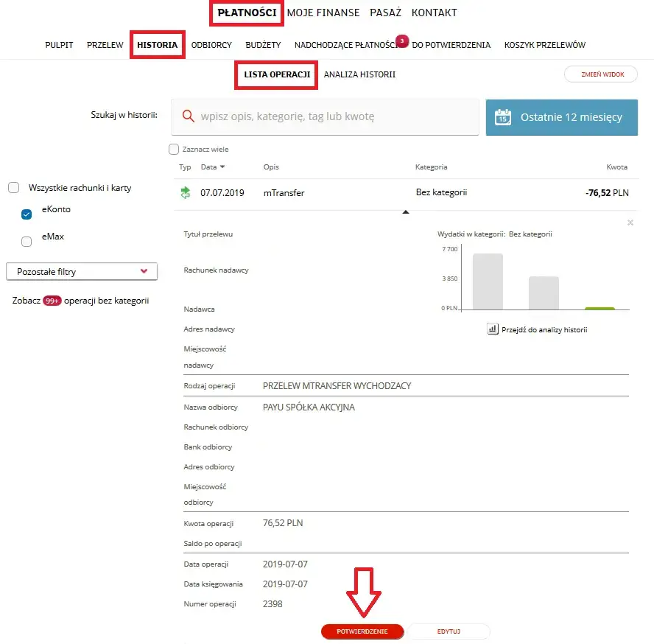This screenshot has height=644, width=654.
Task: Open the Ostatnie 12 miesięcy date selector
Action: 561,117
